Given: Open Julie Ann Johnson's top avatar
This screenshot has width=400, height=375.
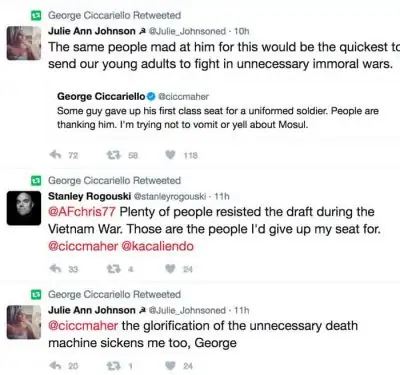Looking at the screenshot, I should click(x=24, y=43).
